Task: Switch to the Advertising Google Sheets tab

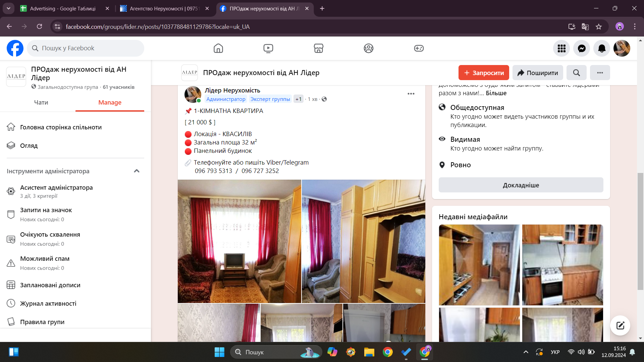Action: click(x=63, y=8)
